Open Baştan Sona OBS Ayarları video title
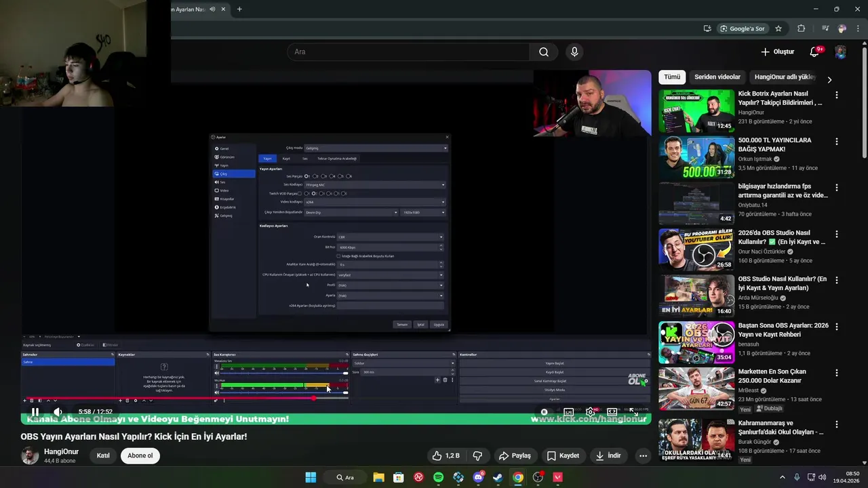The width and height of the screenshot is (868, 488). tap(783, 330)
